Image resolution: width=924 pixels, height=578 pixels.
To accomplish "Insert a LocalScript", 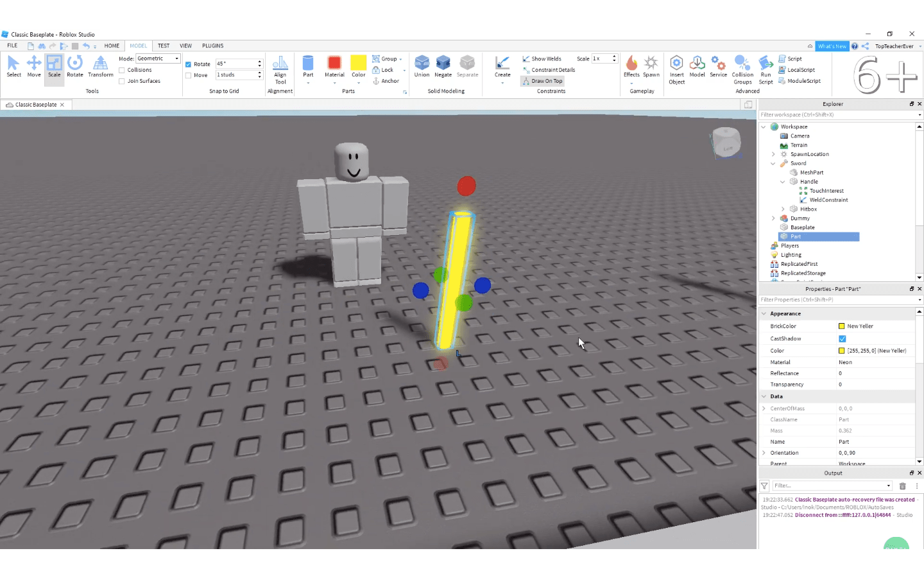I will click(x=796, y=70).
